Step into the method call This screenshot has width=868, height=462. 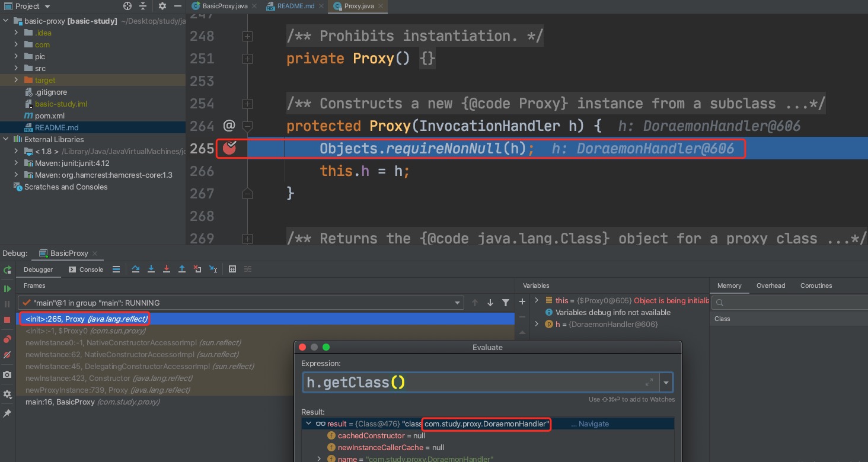[x=151, y=269]
